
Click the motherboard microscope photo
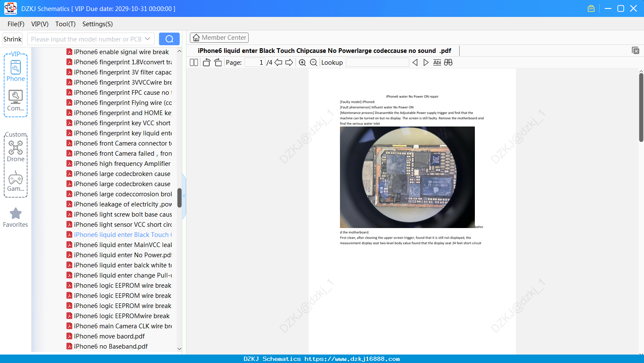pyautogui.click(x=407, y=177)
